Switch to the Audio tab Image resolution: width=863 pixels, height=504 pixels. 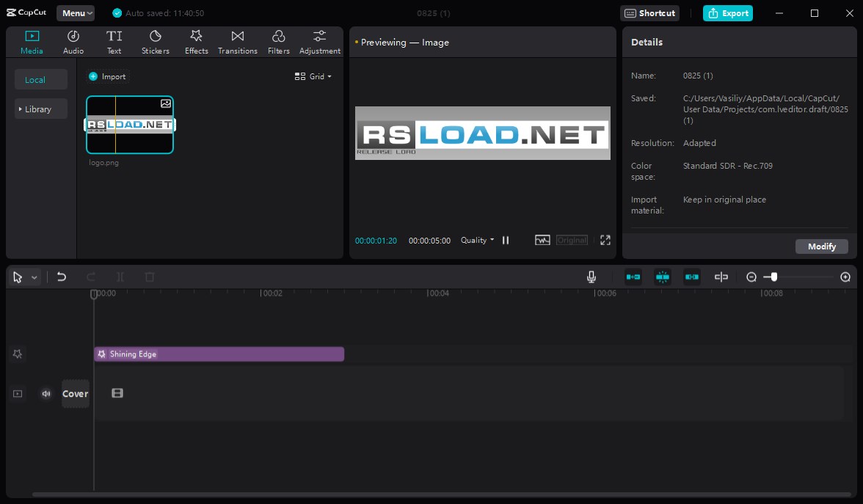tap(73, 43)
